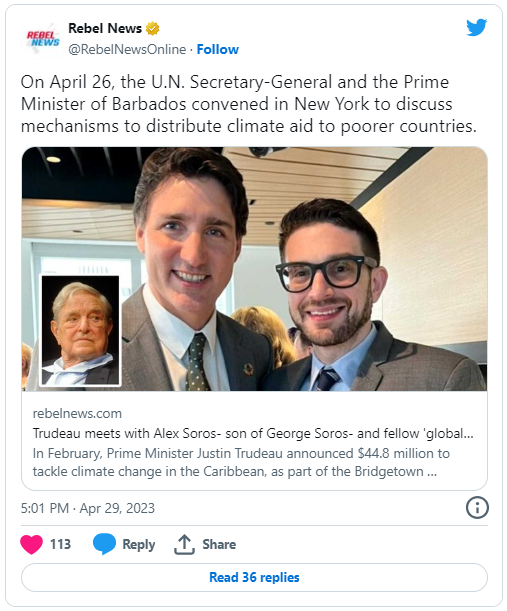The width and height of the screenshot is (507, 611).
Task: Follow the RebelNewsOnline account
Action: coord(217,49)
